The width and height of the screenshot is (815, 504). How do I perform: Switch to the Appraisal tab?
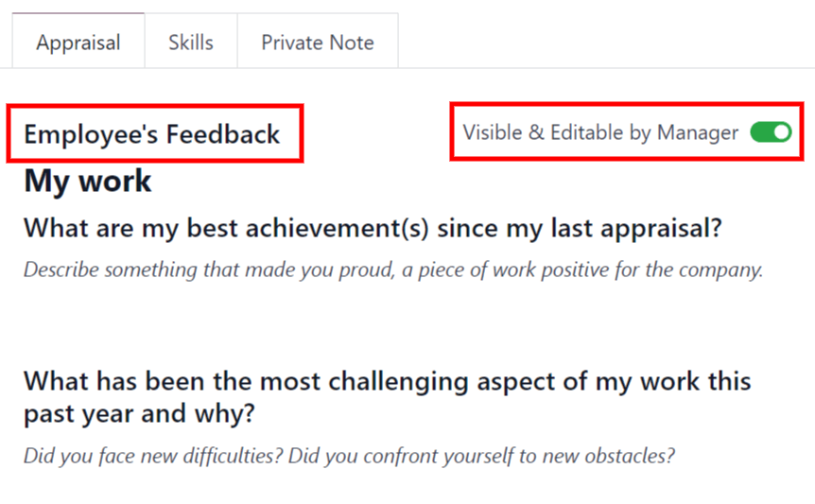(x=78, y=43)
